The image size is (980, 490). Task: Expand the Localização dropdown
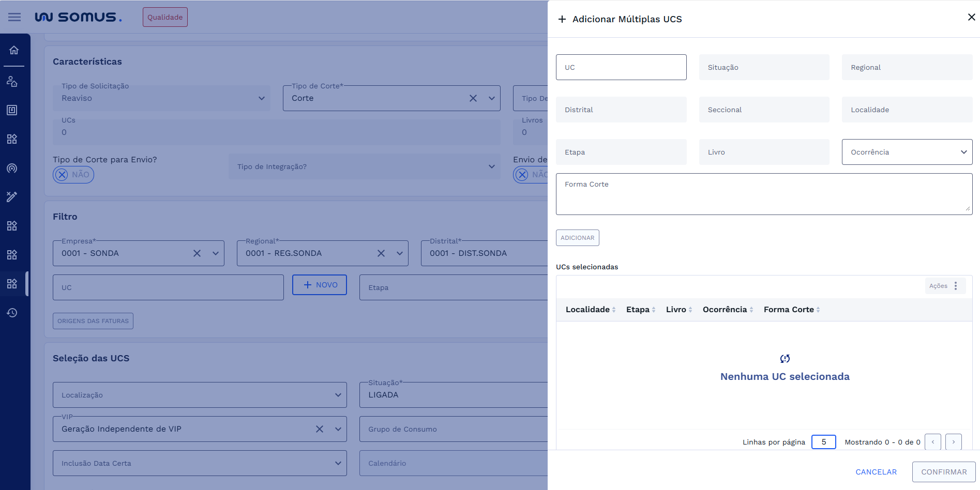(200, 395)
